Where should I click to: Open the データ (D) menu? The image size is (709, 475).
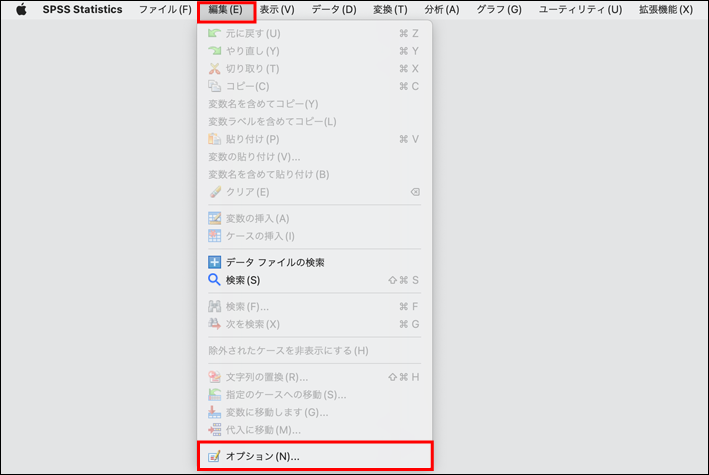334,10
